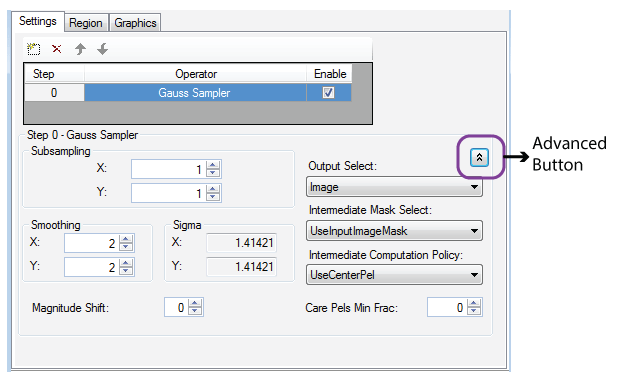Collapse advanced settings with the double-chevron button

click(x=479, y=158)
